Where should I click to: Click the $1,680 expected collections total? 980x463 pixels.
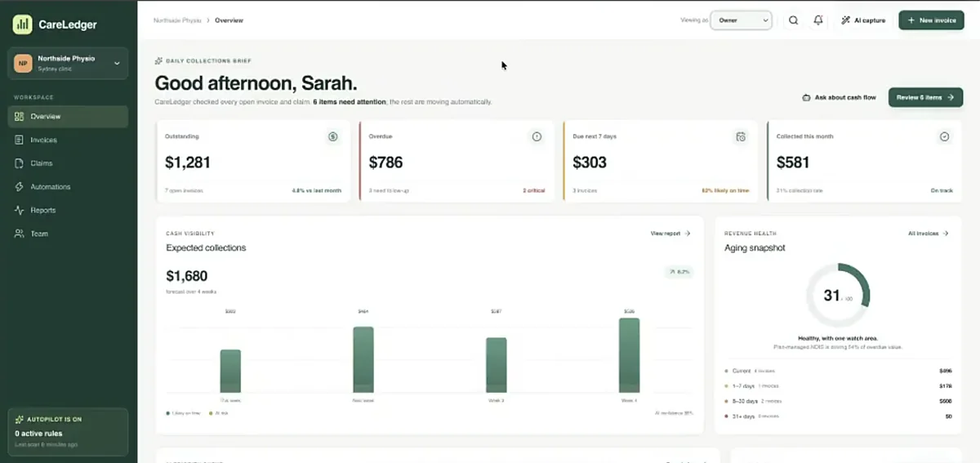pos(187,275)
